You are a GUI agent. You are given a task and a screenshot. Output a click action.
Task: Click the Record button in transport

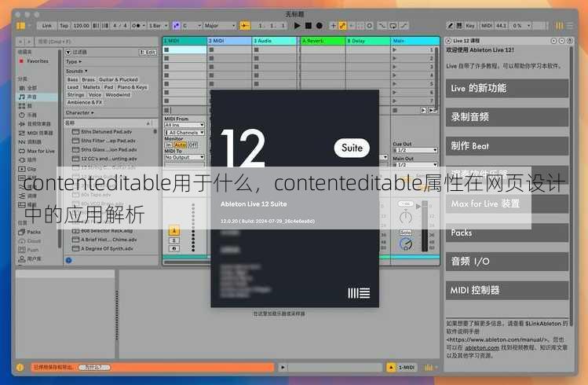coord(320,25)
